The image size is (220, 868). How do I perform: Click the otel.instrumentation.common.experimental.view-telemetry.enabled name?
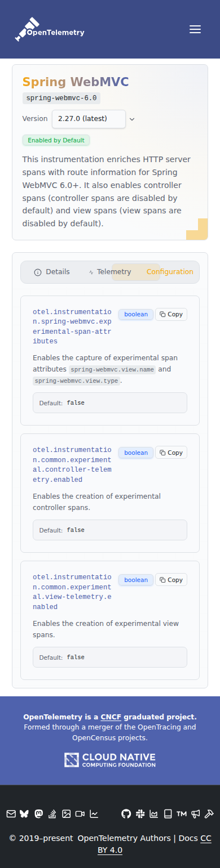(x=72, y=592)
